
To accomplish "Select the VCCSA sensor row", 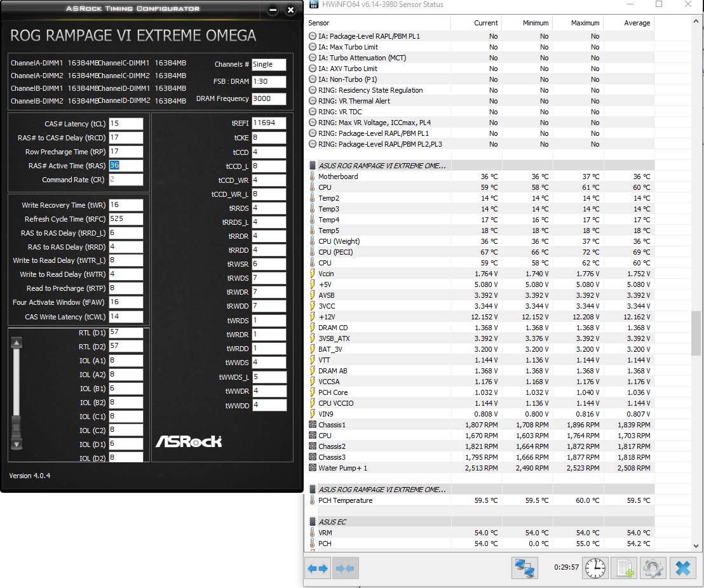I will [x=480, y=382].
